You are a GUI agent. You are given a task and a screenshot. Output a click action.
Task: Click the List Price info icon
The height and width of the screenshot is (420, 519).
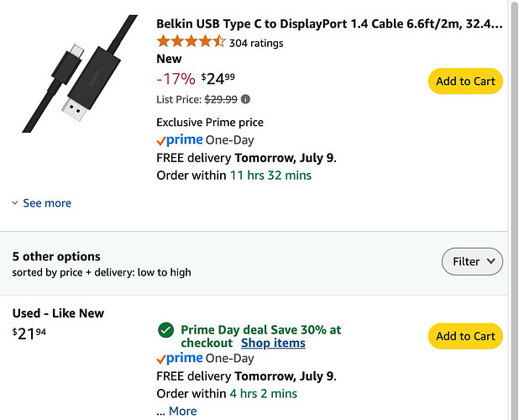[245, 99]
